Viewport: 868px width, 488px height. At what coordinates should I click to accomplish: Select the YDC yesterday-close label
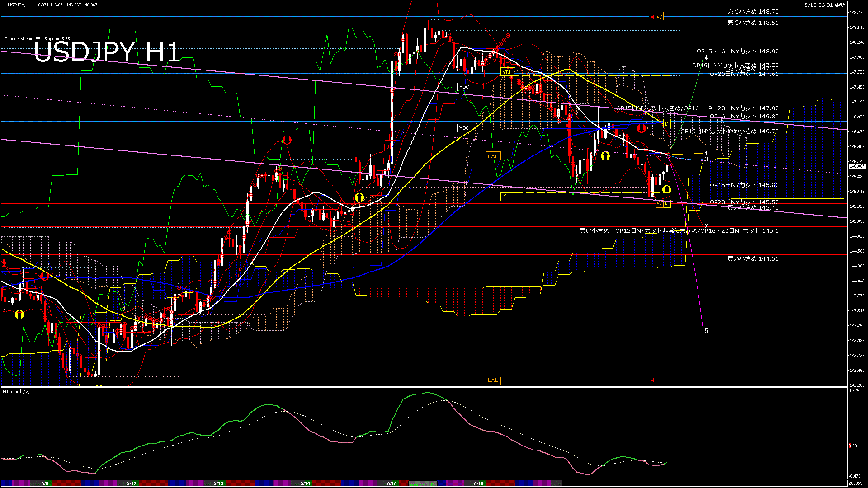[x=464, y=128]
